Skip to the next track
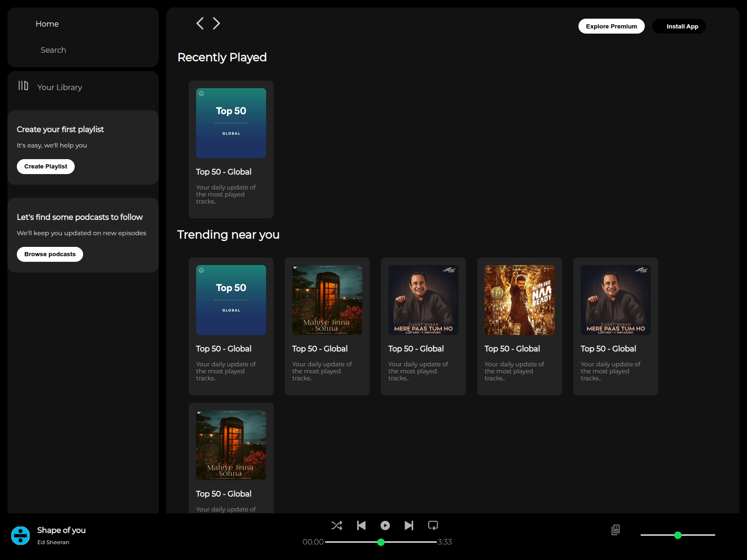Image resolution: width=747 pixels, height=560 pixels. click(409, 525)
